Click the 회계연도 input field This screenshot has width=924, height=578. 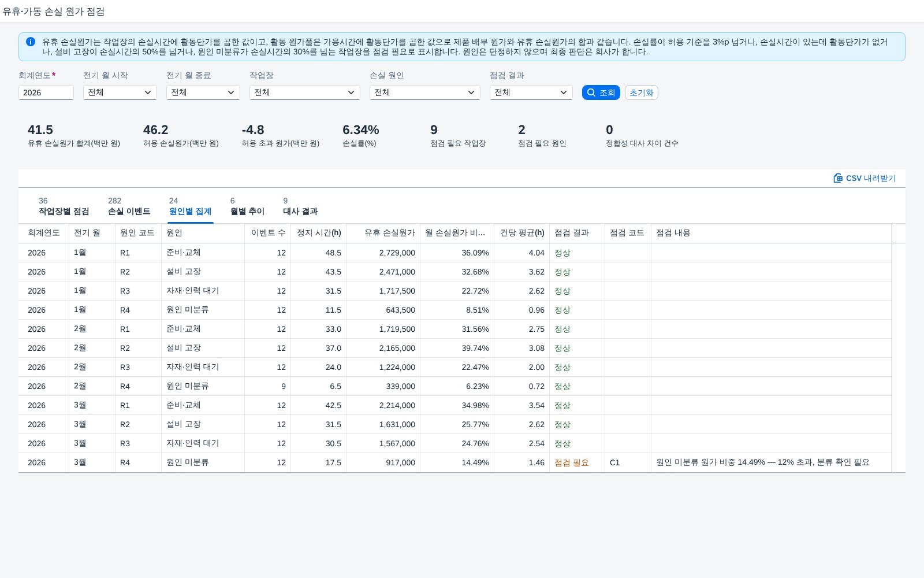(46, 92)
